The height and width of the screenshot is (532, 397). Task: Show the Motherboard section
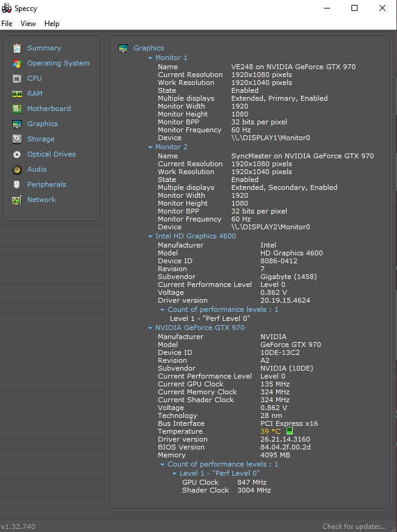[49, 109]
